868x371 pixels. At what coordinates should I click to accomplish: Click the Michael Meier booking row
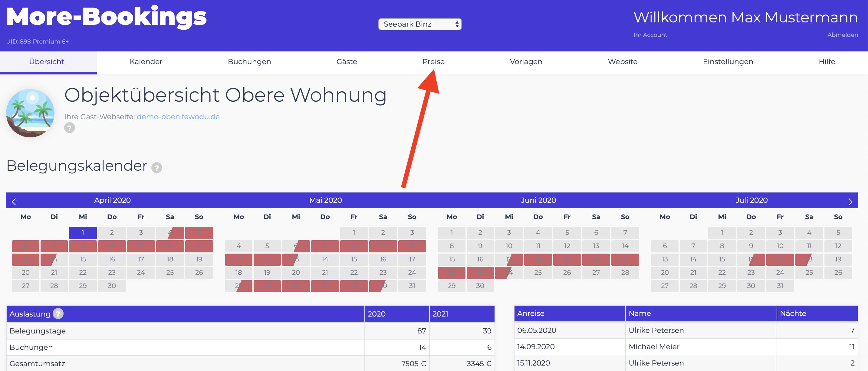coord(686,347)
